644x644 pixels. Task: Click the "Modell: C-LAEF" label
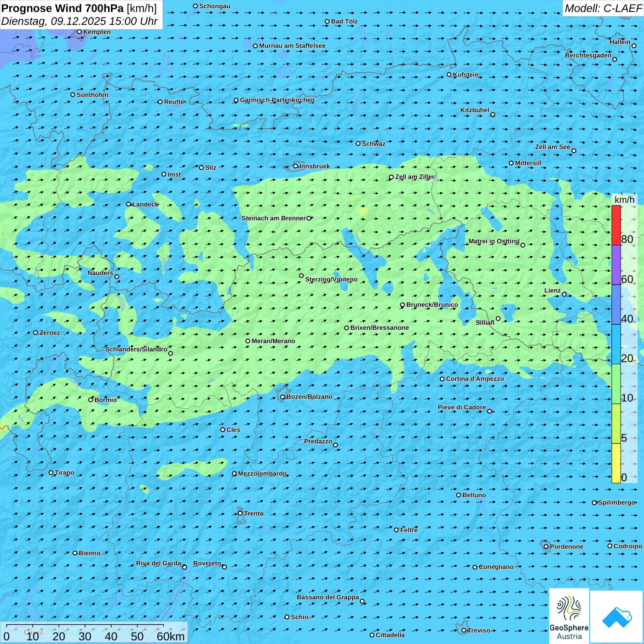pos(603,8)
